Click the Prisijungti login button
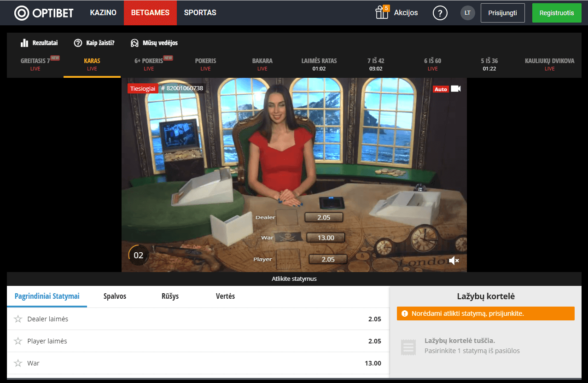Image resolution: width=588 pixels, height=383 pixels. tap(502, 12)
